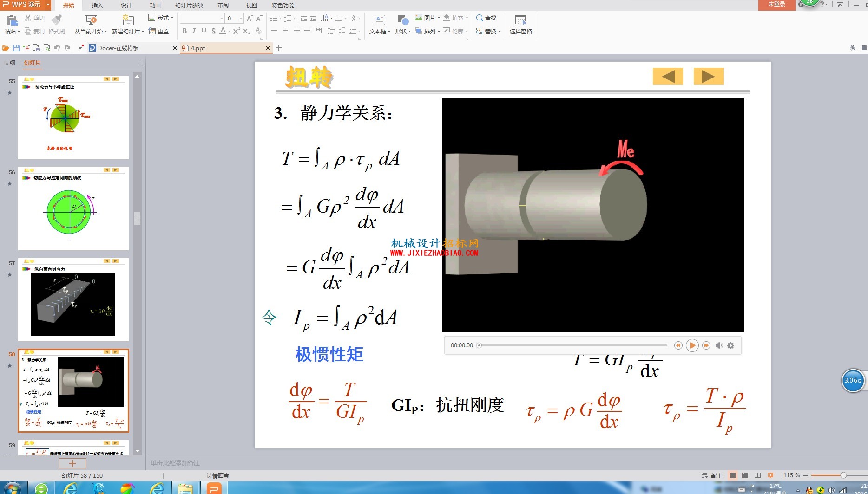Image resolution: width=868 pixels, height=494 pixels.
Task: Select slide 56 thumbnail
Action: 73,208
